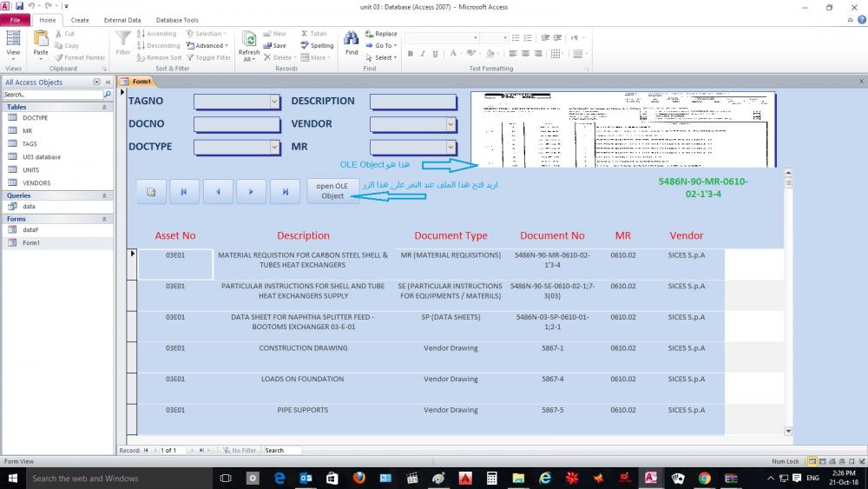Open the Find binoculars tool
Viewport: 868px width, 489px height.
tap(352, 43)
